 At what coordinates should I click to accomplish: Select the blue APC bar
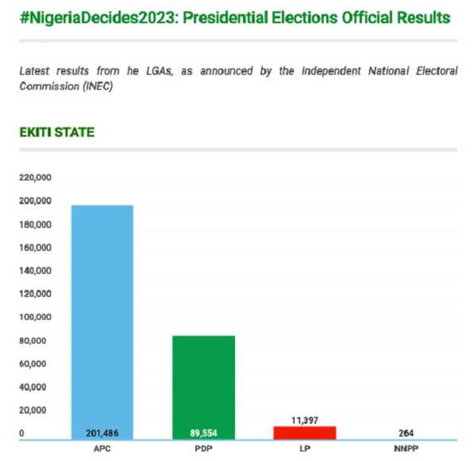click(102, 314)
